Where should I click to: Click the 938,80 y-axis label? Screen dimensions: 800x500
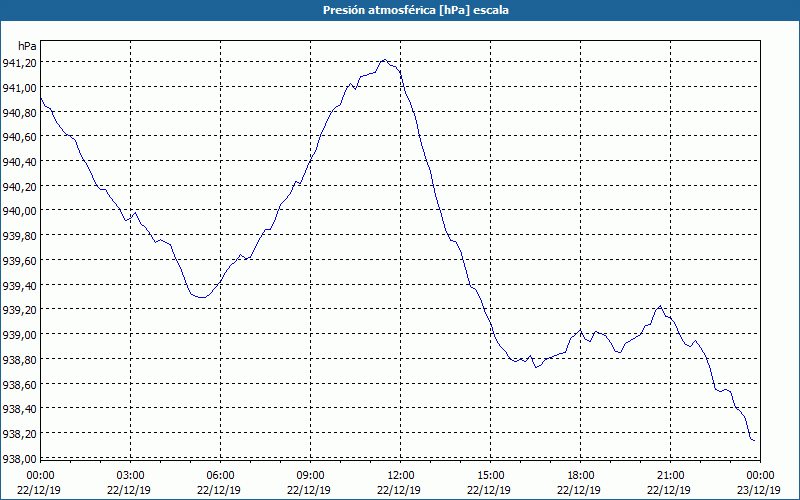(20, 360)
